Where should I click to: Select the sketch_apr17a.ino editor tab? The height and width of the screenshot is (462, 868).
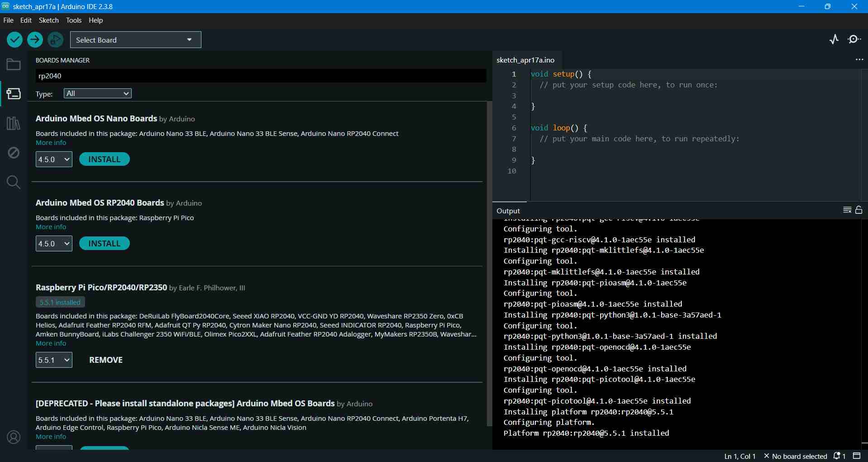pos(525,60)
